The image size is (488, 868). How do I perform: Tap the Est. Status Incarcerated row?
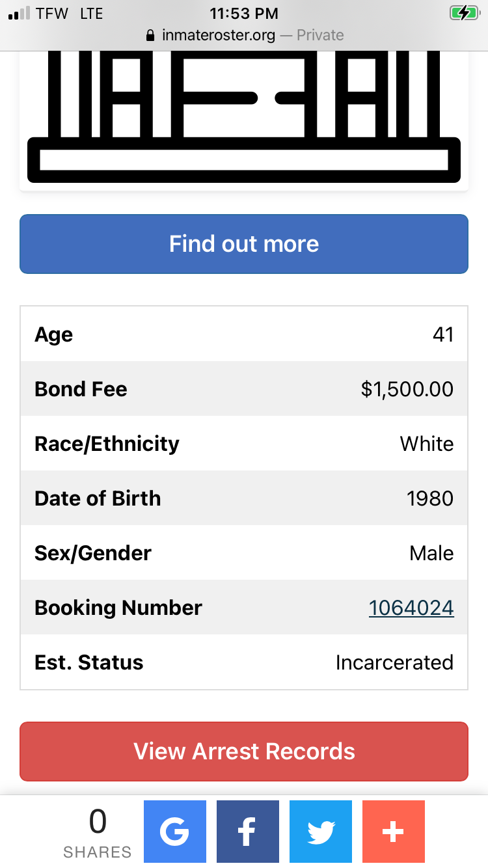[244, 662]
